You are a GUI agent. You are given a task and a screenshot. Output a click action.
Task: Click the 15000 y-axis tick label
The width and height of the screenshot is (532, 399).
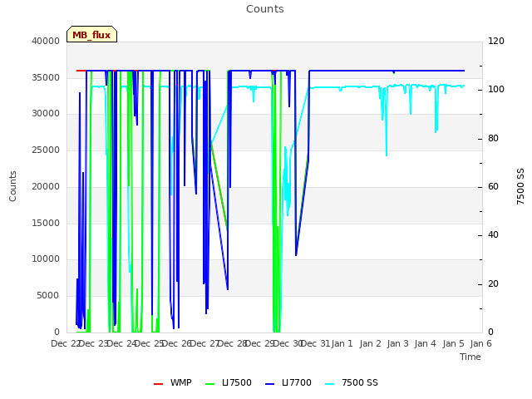click(x=46, y=223)
